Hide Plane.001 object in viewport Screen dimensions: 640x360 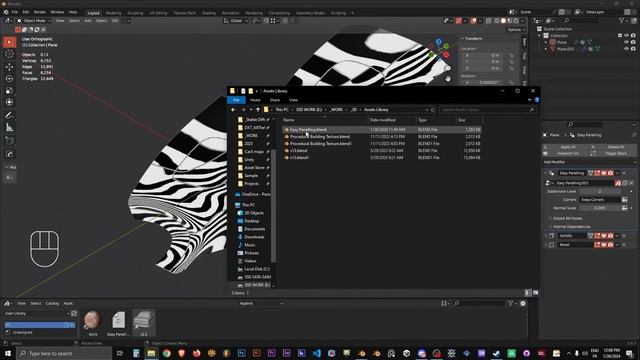click(x=627, y=49)
